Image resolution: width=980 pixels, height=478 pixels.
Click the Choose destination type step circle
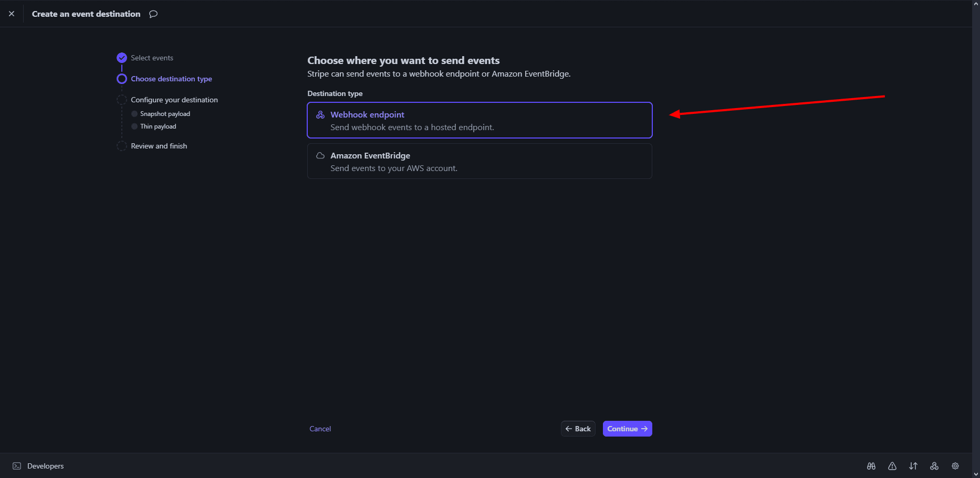point(122,78)
